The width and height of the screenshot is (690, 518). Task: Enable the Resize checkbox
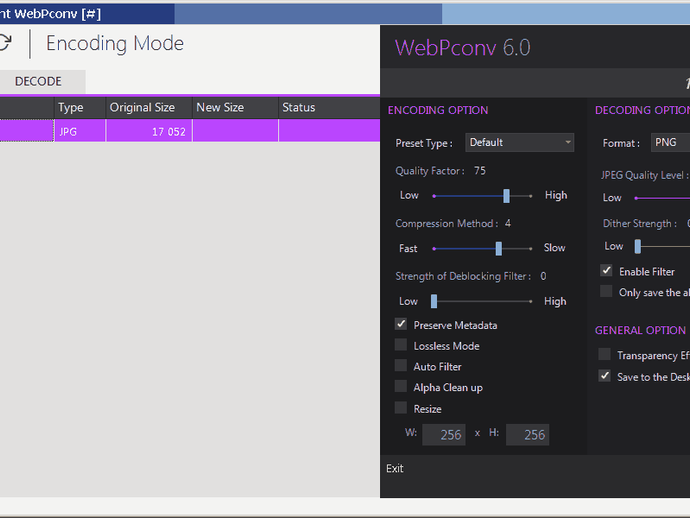(x=401, y=408)
